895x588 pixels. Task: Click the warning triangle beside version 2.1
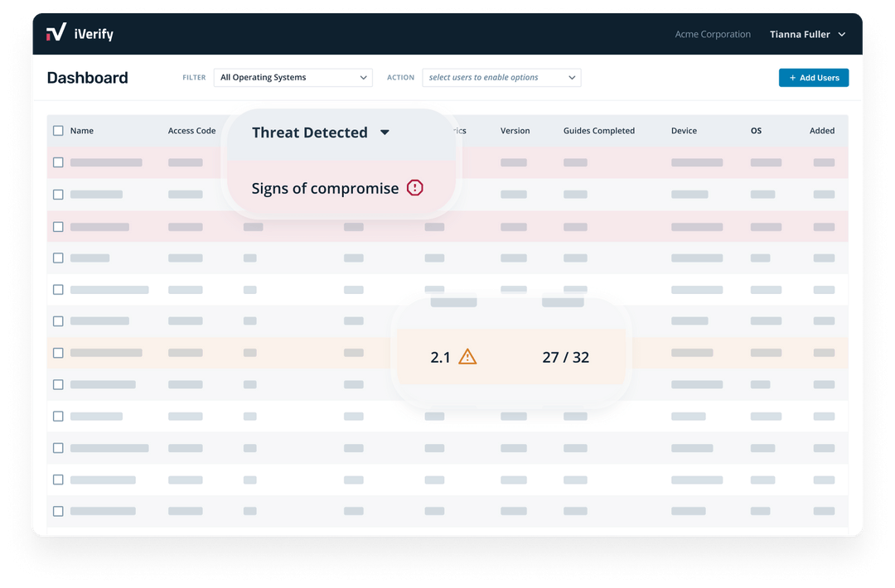468,356
